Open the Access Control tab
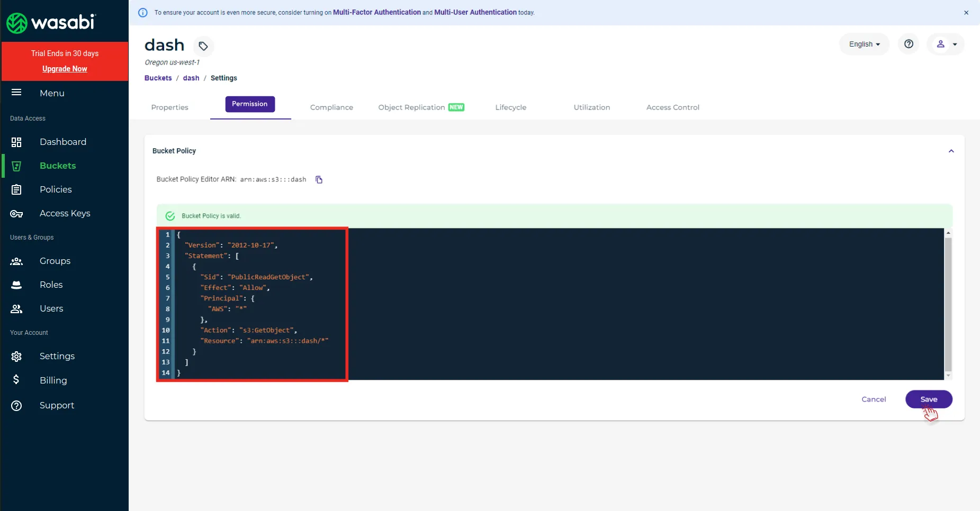 [672, 107]
